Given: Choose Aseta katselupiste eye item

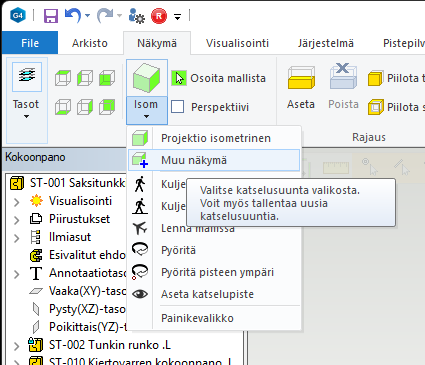Looking at the screenshot, I should pos(214,294).
